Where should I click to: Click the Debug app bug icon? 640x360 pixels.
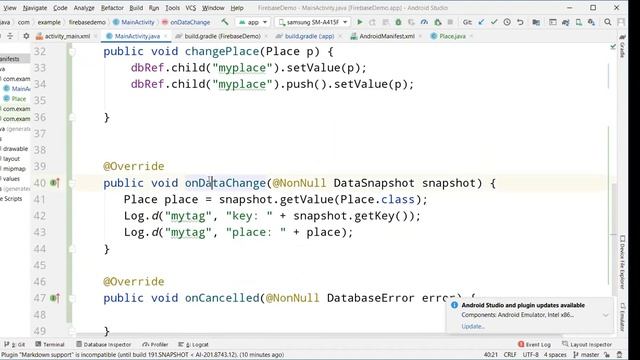(398, 22)
